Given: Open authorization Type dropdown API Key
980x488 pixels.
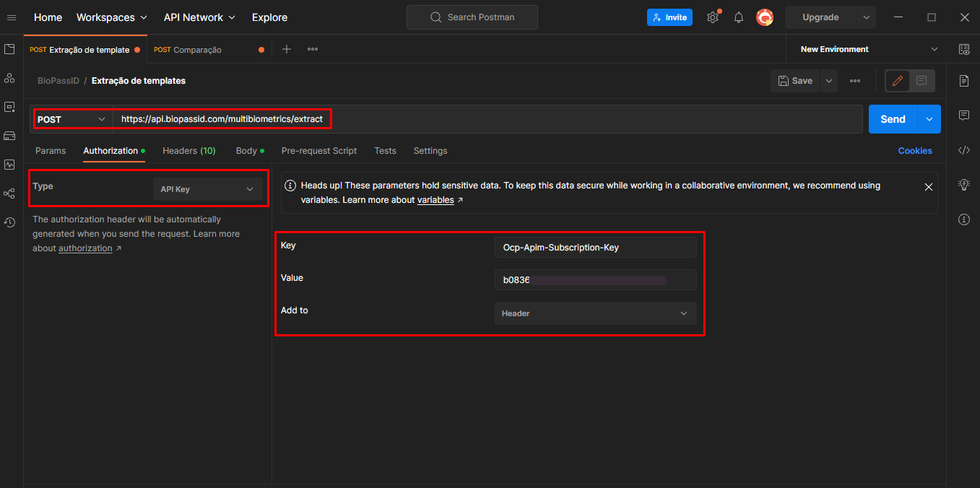Looking at the screenshot, I should (x=207, y=189).
